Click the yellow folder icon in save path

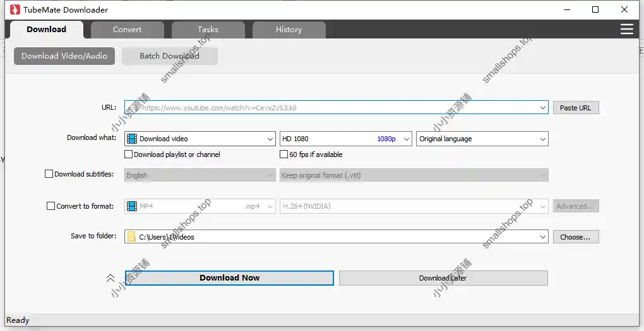131,236
